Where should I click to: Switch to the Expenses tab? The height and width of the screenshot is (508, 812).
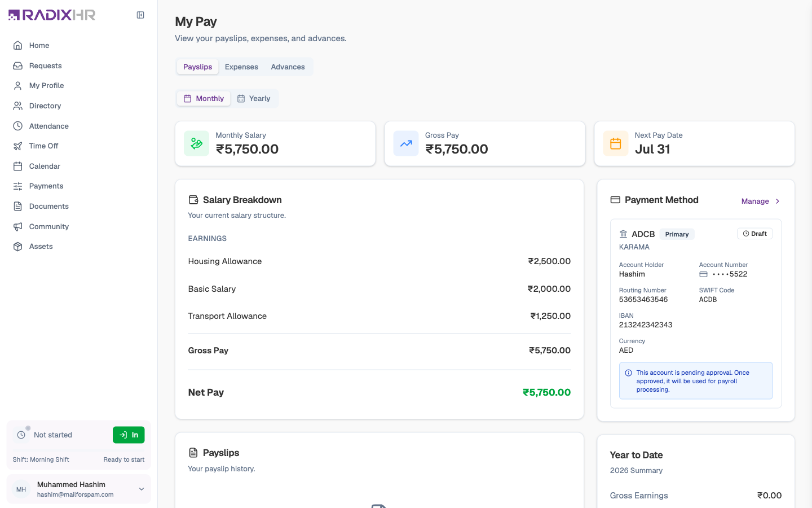[241, 67]
